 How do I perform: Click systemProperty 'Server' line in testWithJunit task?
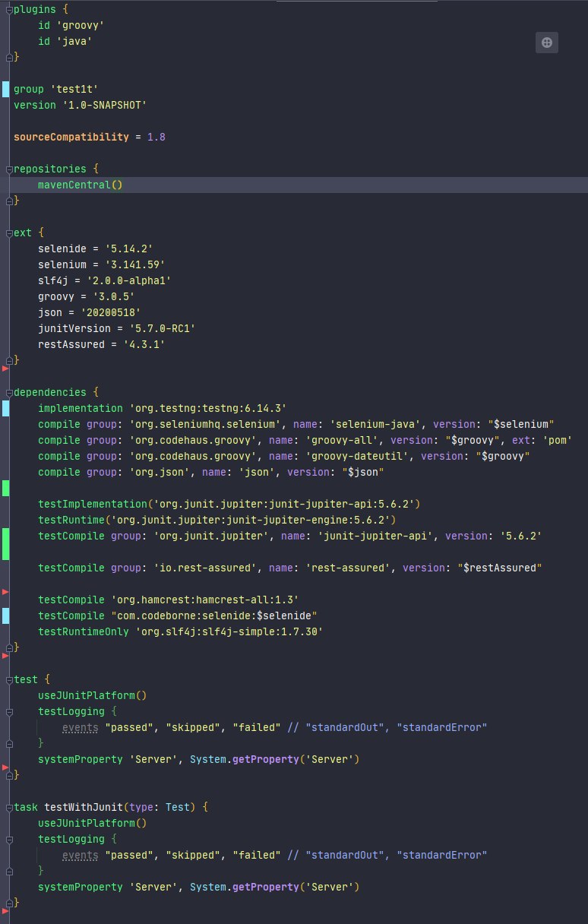click(199, 887)
